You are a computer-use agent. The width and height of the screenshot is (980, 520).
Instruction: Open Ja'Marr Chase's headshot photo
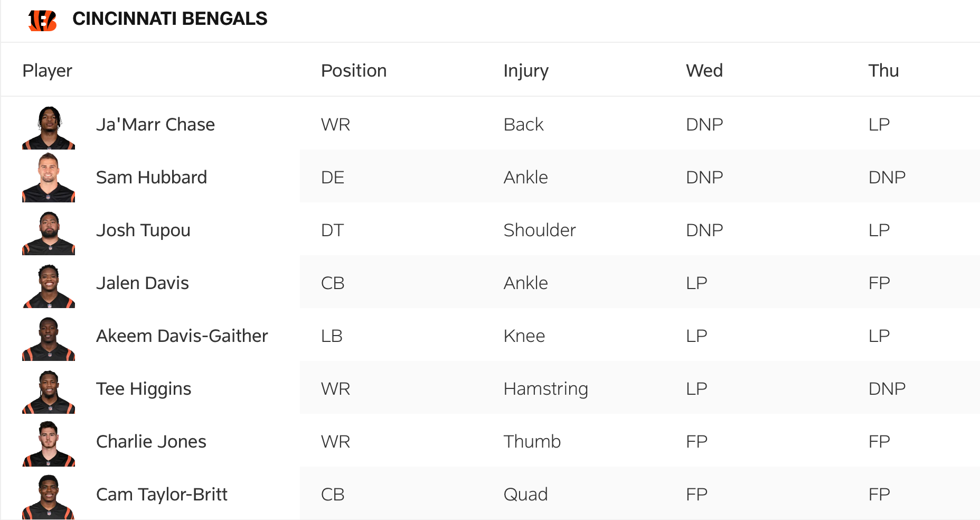click(49, 127)
